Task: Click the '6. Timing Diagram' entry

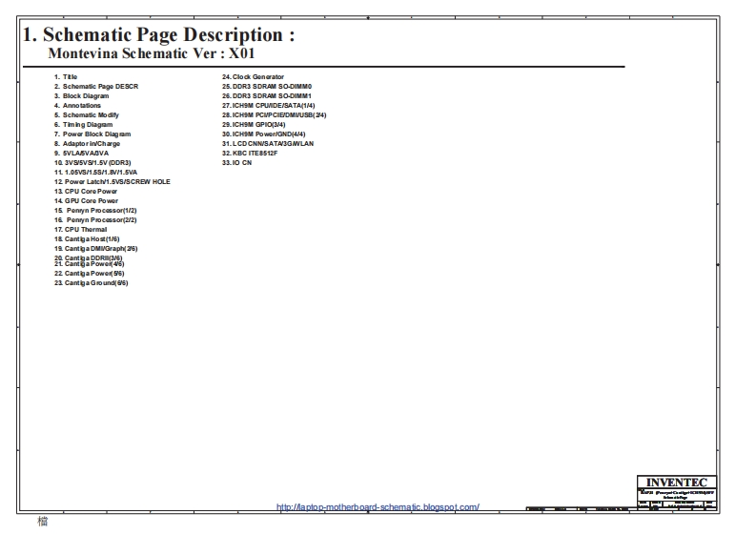Action: click(83, 125)
